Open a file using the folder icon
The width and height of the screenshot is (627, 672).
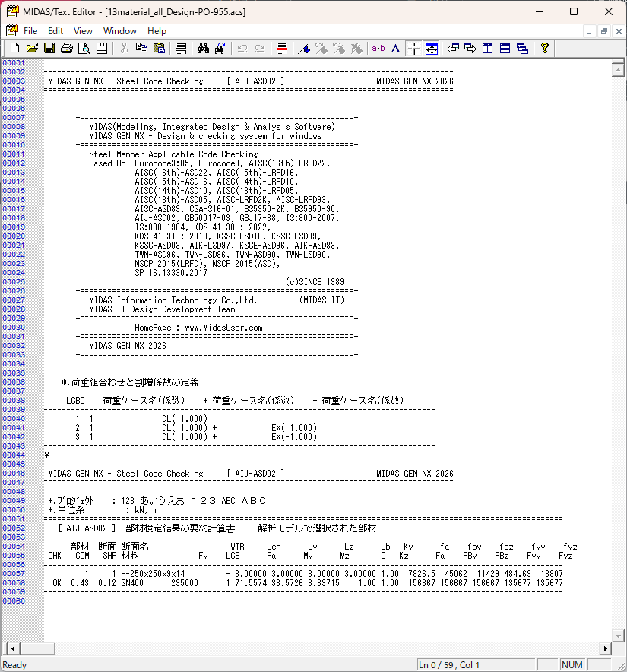(32, 49)
